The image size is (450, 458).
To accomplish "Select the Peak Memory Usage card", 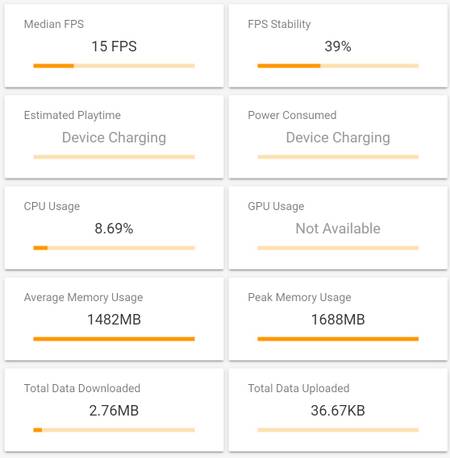I will pyautogui.click(x=338, y=319).
